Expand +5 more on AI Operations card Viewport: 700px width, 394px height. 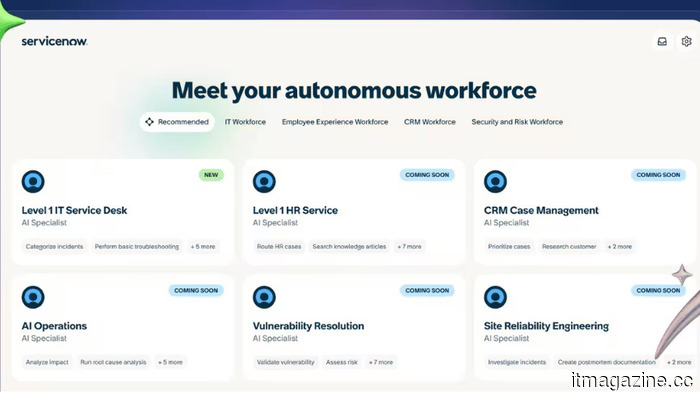[170, 362]
